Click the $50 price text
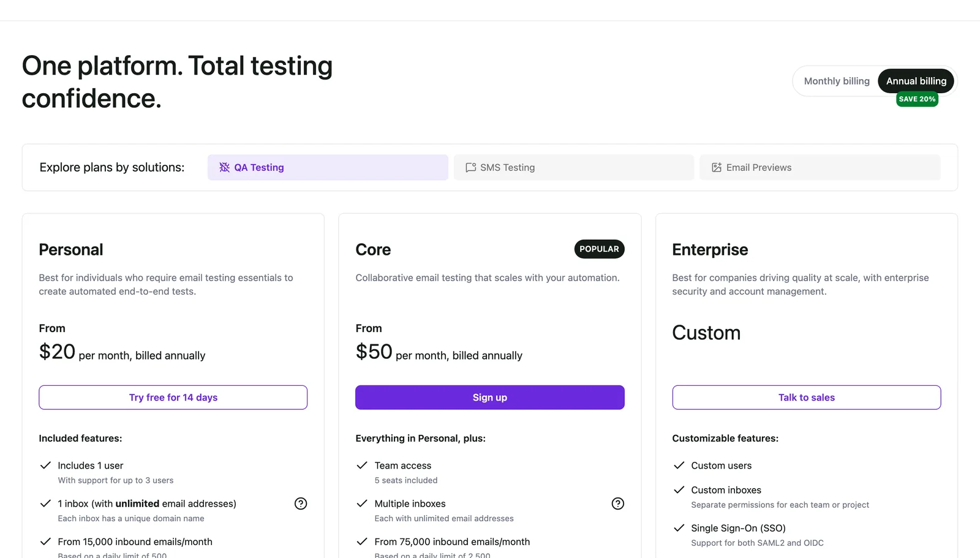 coord(374,352)
